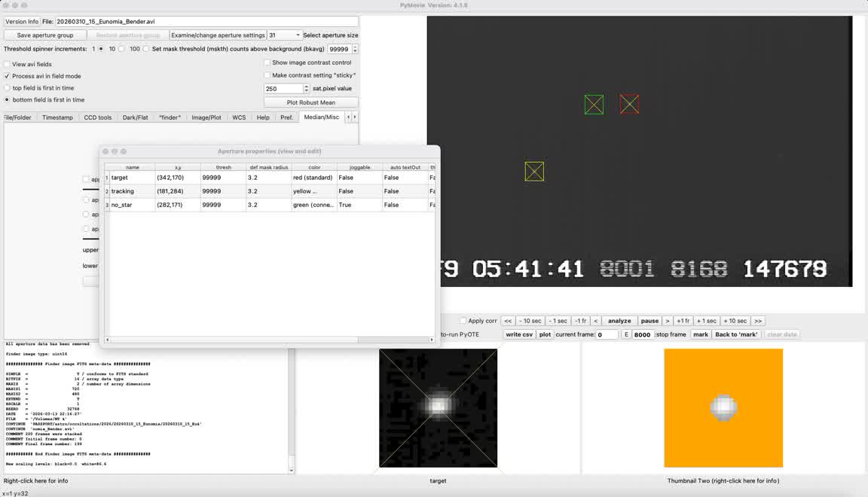Click the yellow tracking aperture marker
This screenshot has width=868, height=497.
[534, 172]
